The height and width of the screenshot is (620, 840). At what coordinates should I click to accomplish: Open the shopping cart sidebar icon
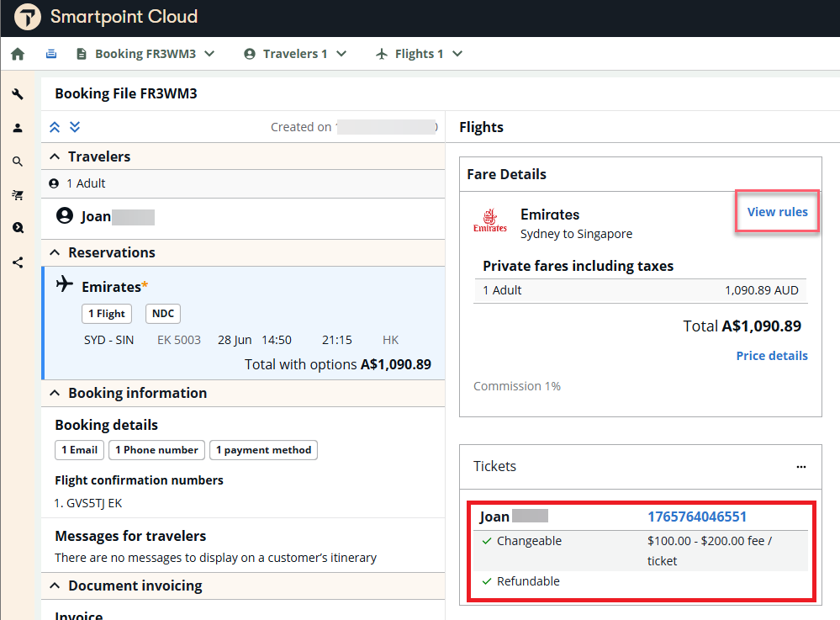pyautogui.click(x=18, y=195)
